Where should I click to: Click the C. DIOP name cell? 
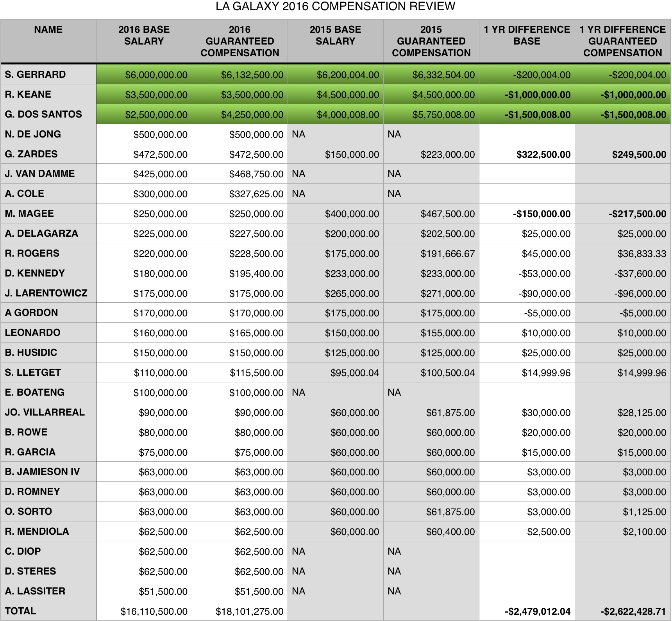(48, 551)
